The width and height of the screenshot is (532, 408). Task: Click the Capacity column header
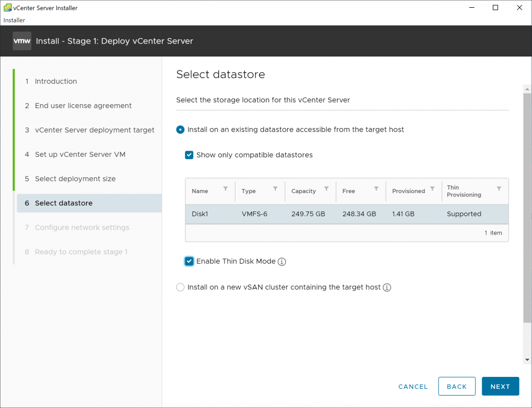click(x=303, y=191)
